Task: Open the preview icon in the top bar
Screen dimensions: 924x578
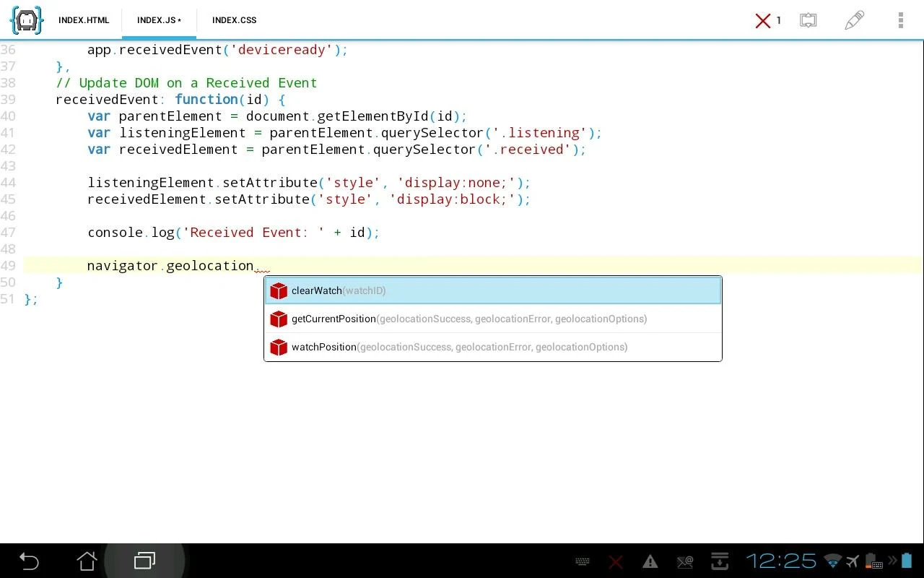Action: click(x=808, y=20)
